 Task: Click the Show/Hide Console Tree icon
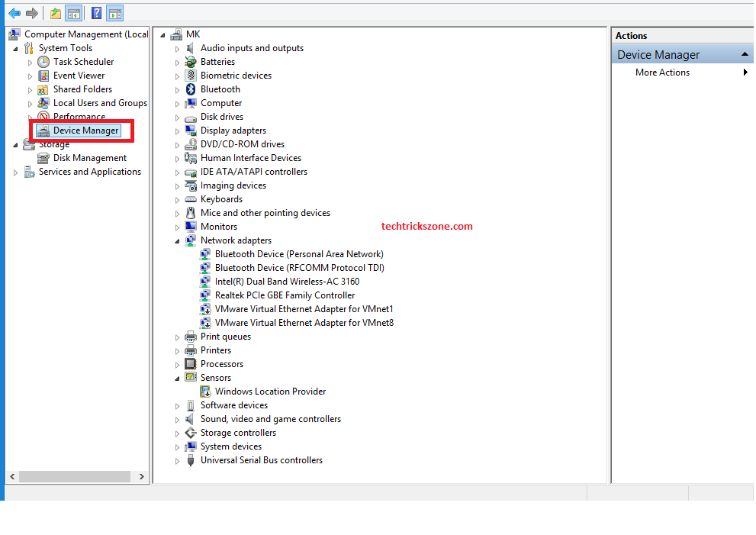point(74,13)
